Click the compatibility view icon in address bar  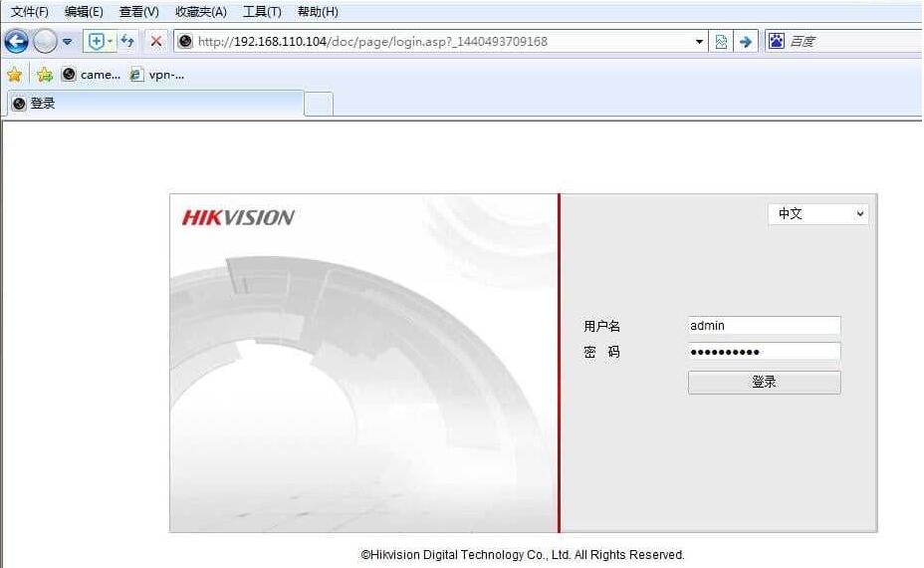pyautogui.click(x=721, y=41)
